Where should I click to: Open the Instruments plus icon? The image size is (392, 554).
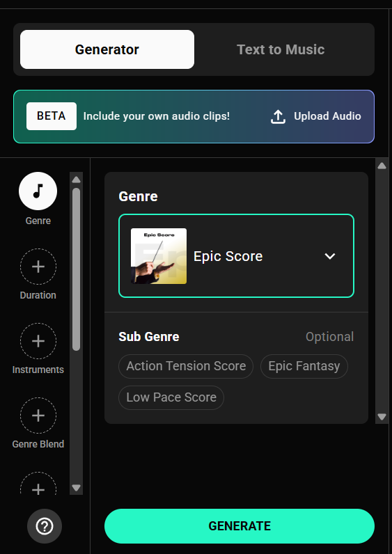[x=38, y=341]
